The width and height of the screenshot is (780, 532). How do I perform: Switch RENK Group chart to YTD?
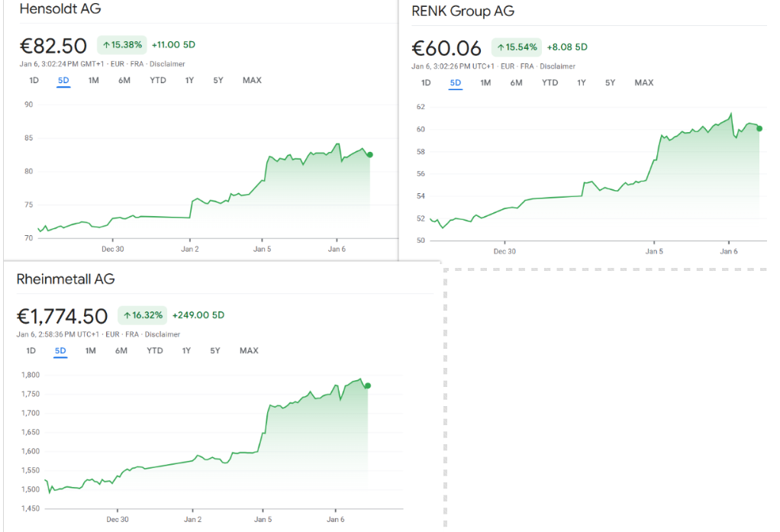pyautogui.click(x=550, y=82)
